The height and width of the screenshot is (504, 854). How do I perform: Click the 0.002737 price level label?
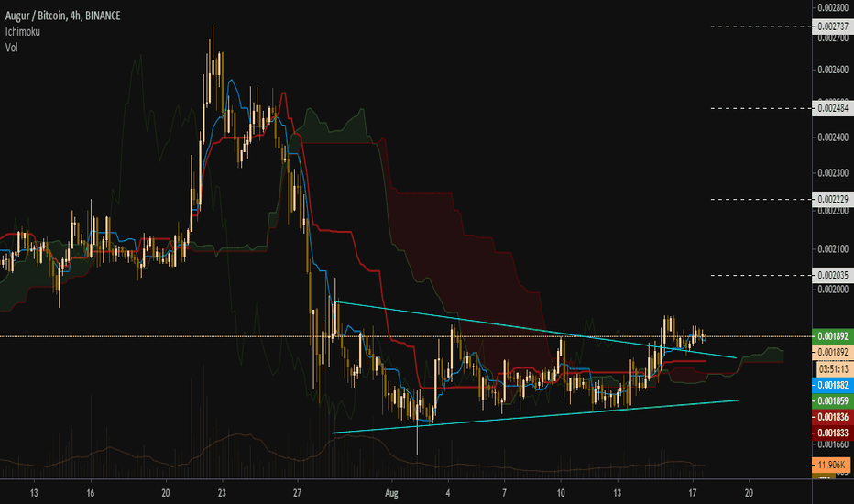[x=832, y=27]
